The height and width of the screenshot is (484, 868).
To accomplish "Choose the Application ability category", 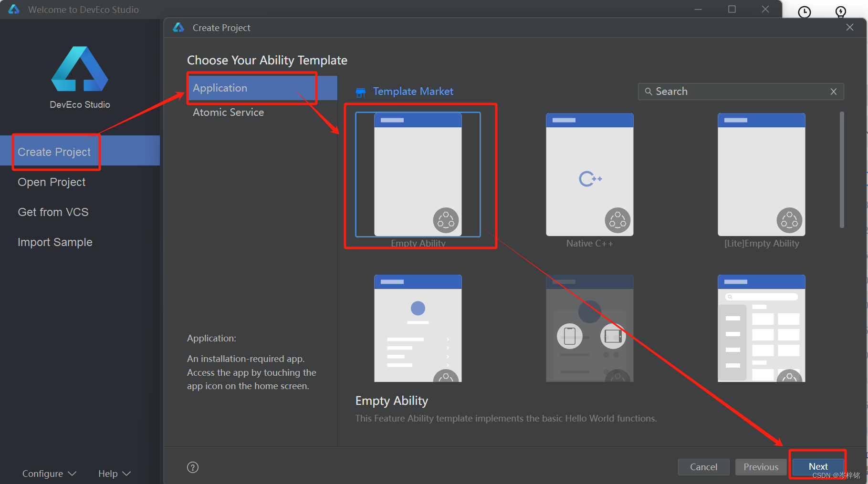I will [x=262, y=88].
